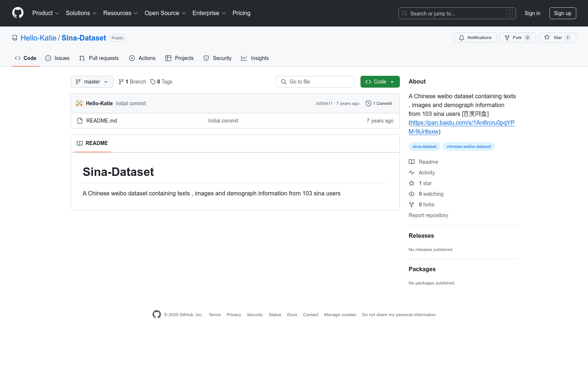Screen dimensions: 588x368
Task: Fork this repository
Action: (x=517, y=38)
